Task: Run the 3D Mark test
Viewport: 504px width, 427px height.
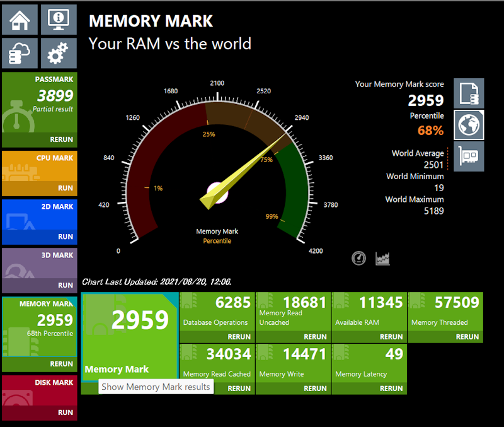Action: point(66,285)
